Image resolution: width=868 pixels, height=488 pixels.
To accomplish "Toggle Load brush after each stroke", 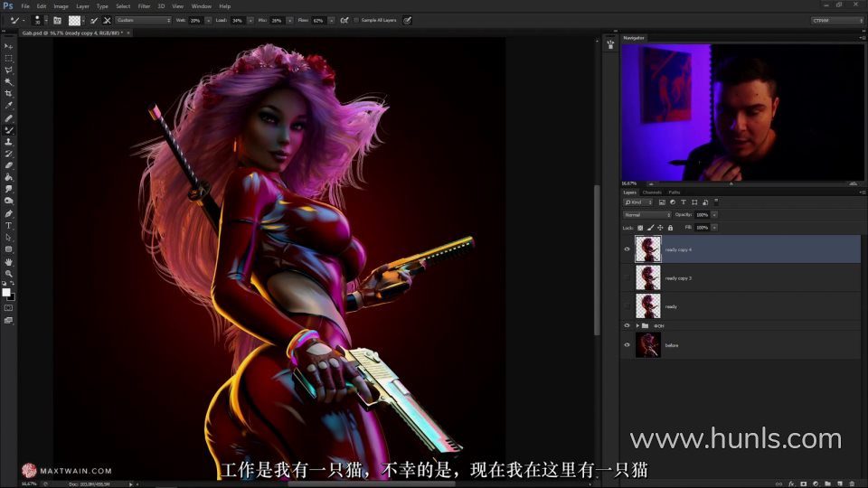I will click(x=94, y=21).
